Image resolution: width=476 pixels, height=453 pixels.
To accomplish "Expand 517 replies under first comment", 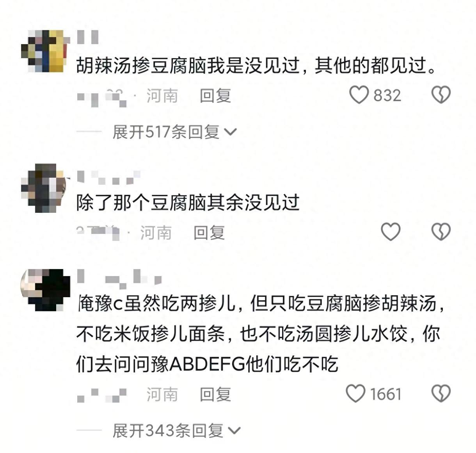I will pos(174,132).
